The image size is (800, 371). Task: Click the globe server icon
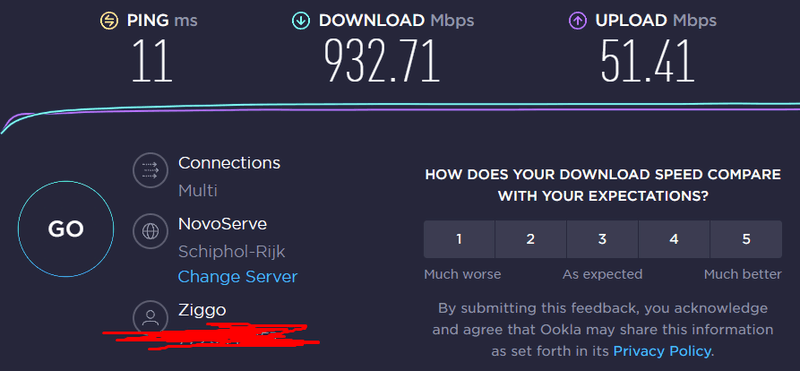[150, 231]
